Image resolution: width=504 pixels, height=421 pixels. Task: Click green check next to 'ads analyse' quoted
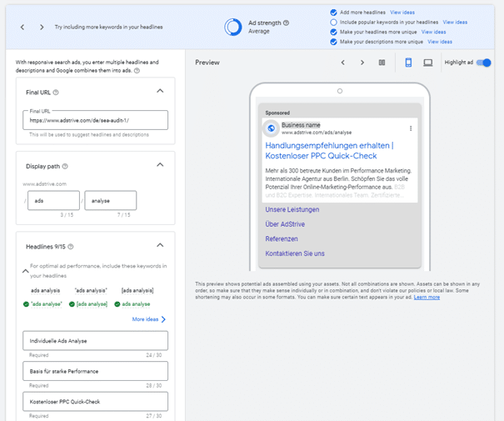click(26, 304)
